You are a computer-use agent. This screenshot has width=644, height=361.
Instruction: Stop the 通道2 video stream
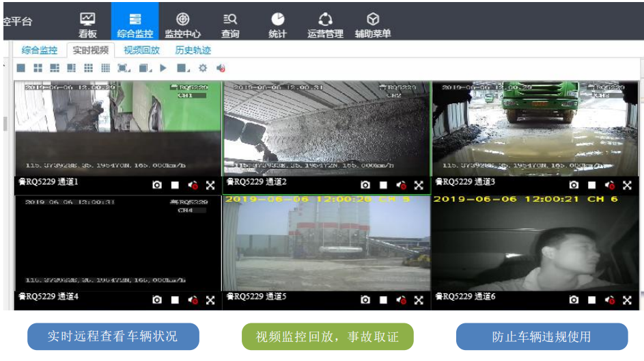click(383, 185)
